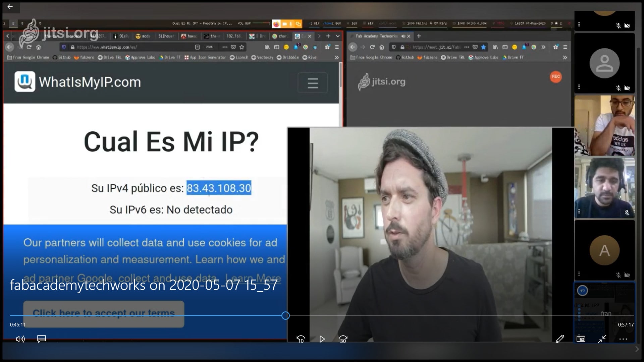Click the Github bookmark in the left browser
The width and height of the screenshot is (644, 362).
click(x=62, y=57)
